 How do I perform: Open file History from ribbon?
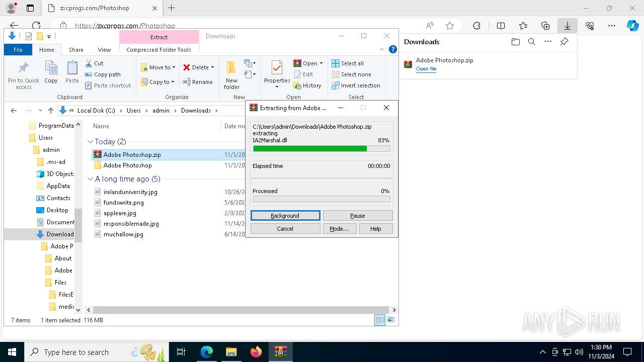tap(307, 85)
